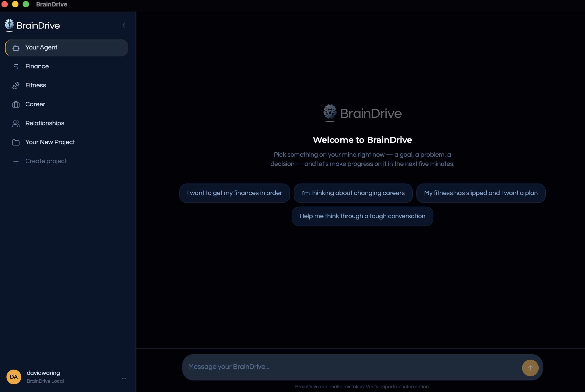Choose "I want to get my finances in order"
Image resolution: width=585 pixels, height=392 pixels.
(235, 193)
